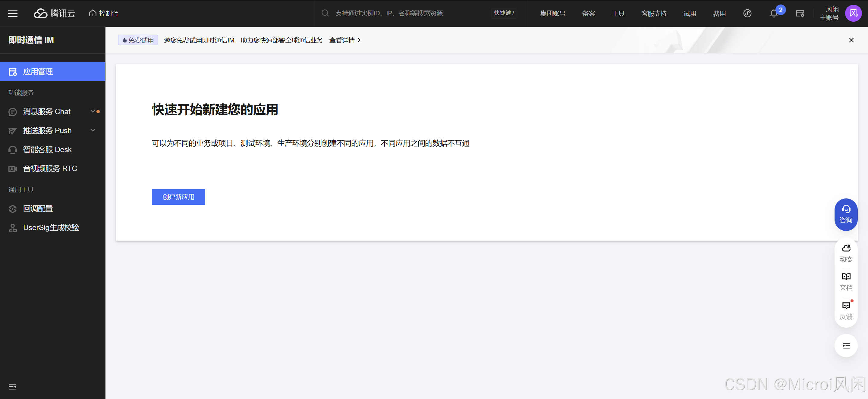Viewport: 868px width, 399px height.
Task: Close the free trial banner
Action: 851,40
